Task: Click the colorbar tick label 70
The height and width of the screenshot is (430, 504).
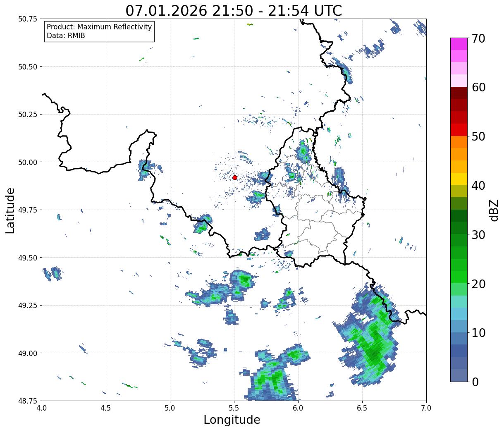Action: [478, 38]
